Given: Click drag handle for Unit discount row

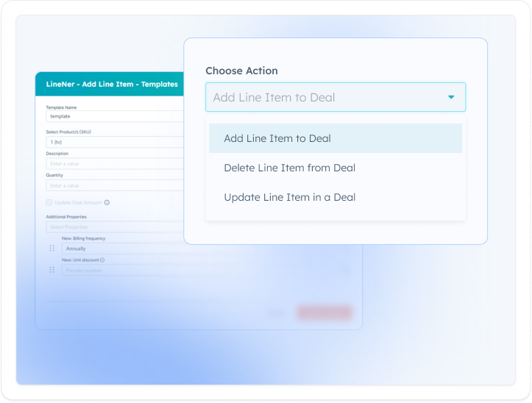Looking at the screenshot, I should pyautogui.click(x=52, y=270).
